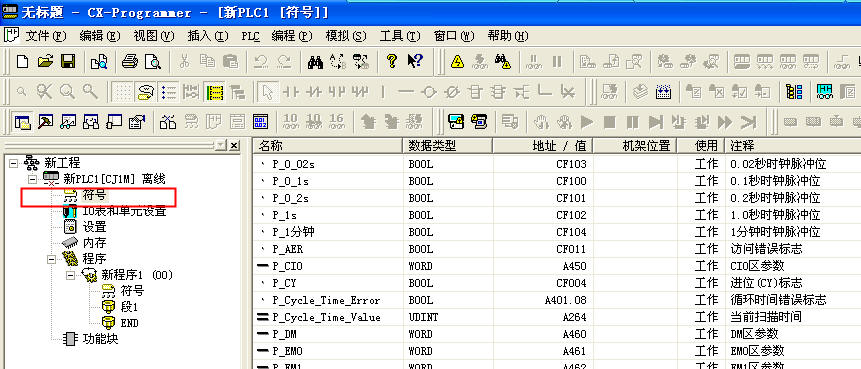The width and height of the screenshot is (861, 369).
Task: Sort by the 机架位置 column header
Action: click(635, 146)
